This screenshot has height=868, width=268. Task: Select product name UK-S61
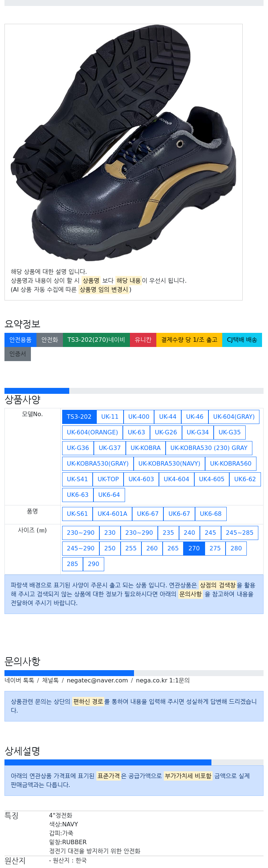[x=77, y=514]
